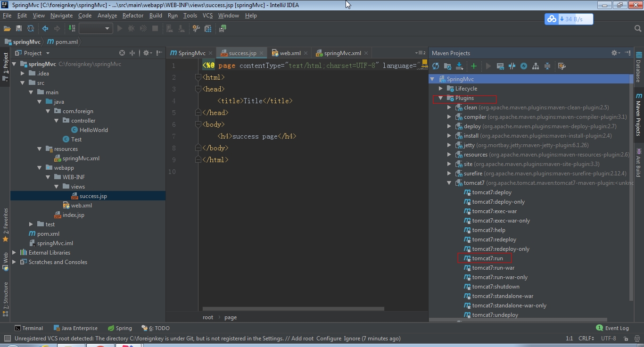
Task: Toggle the 1: Project side panel
Action: [x=5, y=66]
